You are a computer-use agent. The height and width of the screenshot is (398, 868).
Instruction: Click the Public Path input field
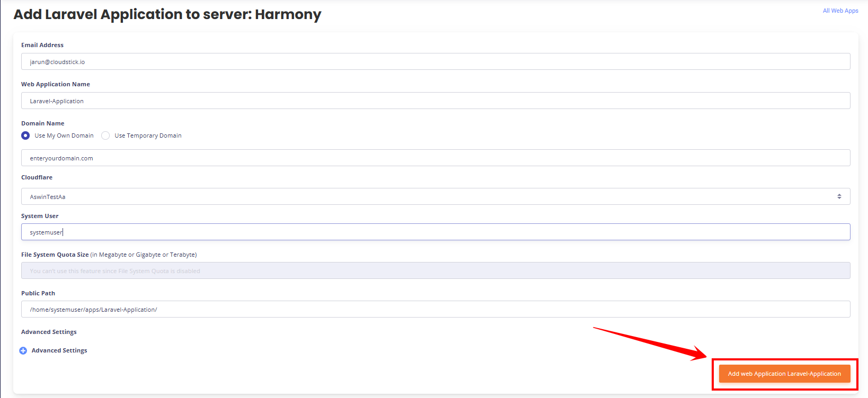pyautogui.click(x=435, y=309)
